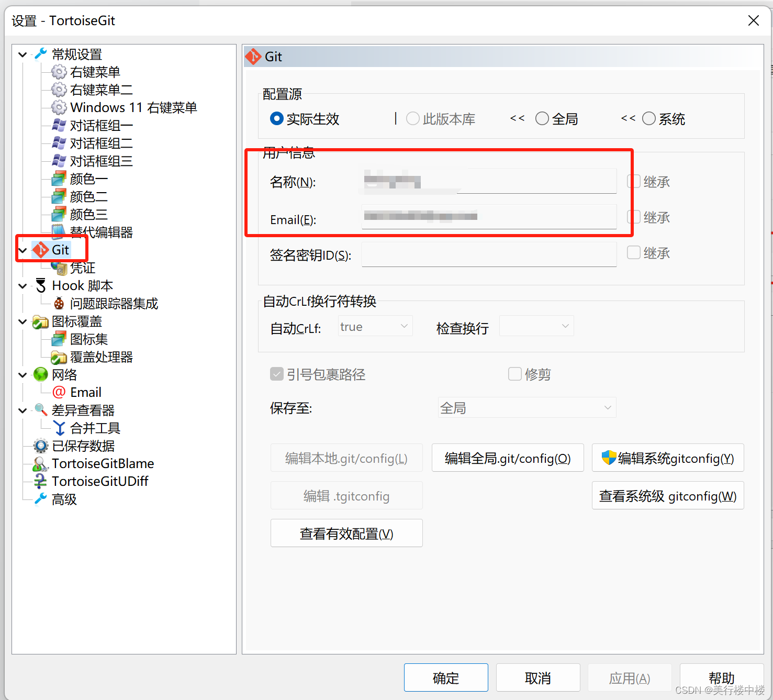Click the folder icon for 图标覆盖
773x700 pixels.
point(41,321)
